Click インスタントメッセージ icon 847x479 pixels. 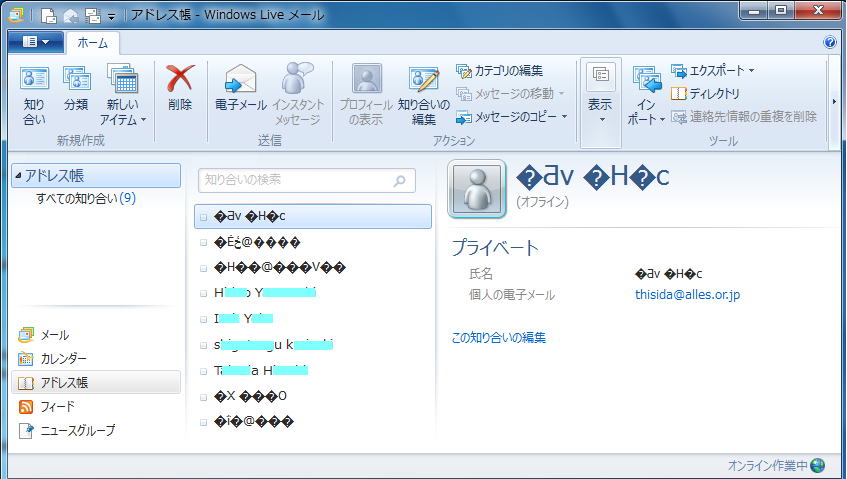click(x=298, y=95)
